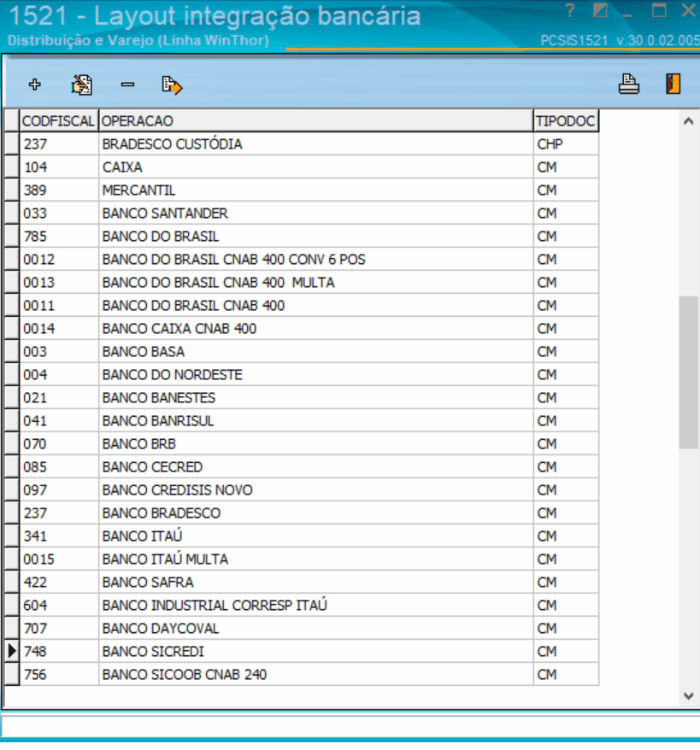Select the BANCO BRADESCO row
Image resolution: width=700 pixels, height=750 pixels.
point(302,513)
